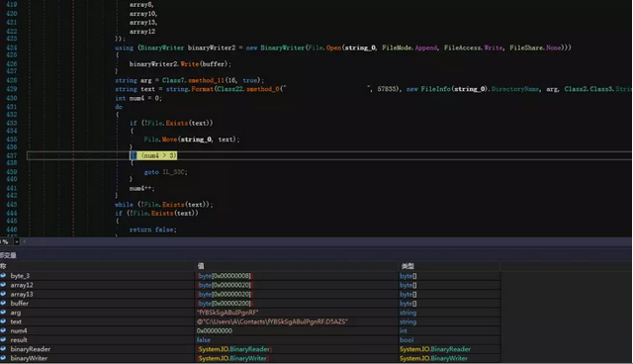Click the variable icon beside byte_3
The height and width of the screenshot is (364, 633).
click(x=3, y=276)
